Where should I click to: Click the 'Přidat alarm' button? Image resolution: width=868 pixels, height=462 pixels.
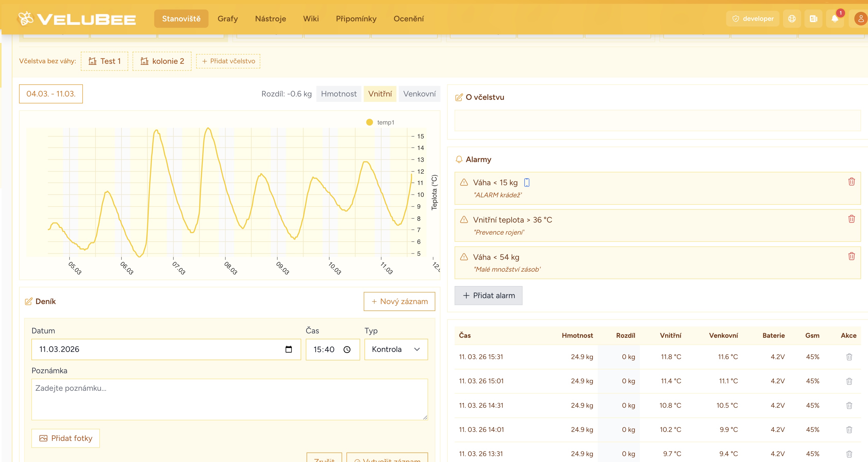point(488,296)
